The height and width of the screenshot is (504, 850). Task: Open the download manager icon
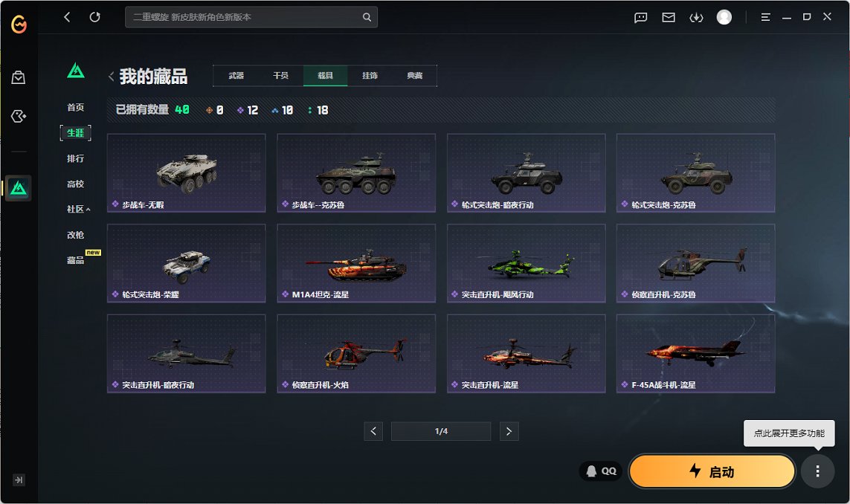pyautogui.click(x=696, y=17)
